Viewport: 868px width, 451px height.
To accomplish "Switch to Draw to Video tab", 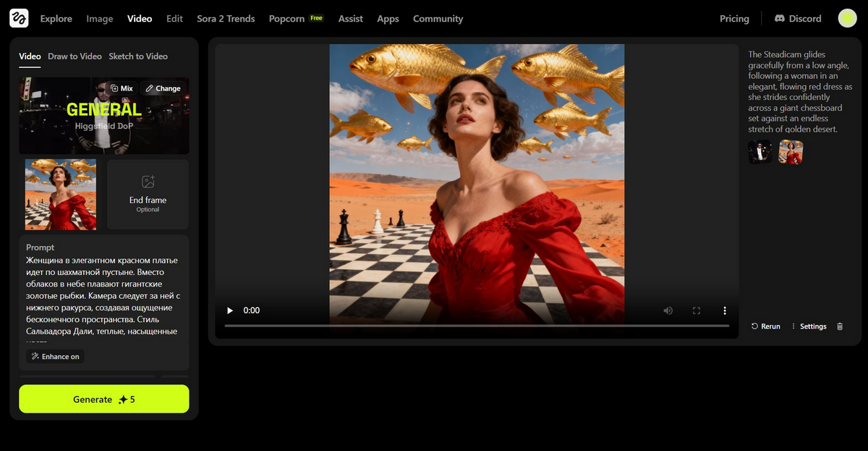I will click(75, 56).
